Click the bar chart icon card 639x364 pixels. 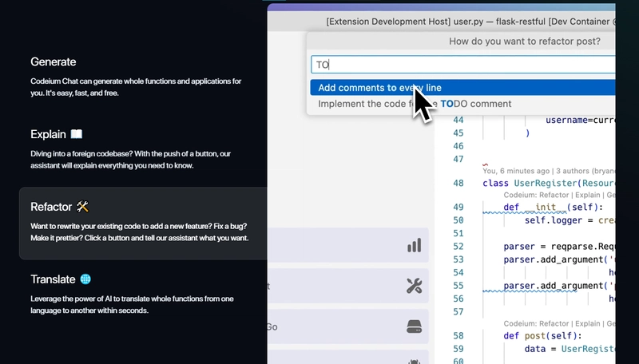[x=348, y=245]
